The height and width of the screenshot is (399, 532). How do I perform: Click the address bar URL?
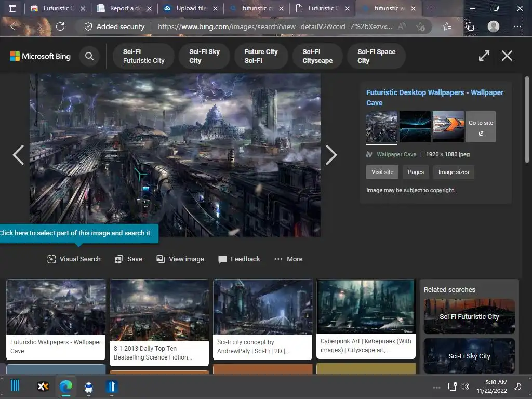[275, 26]
